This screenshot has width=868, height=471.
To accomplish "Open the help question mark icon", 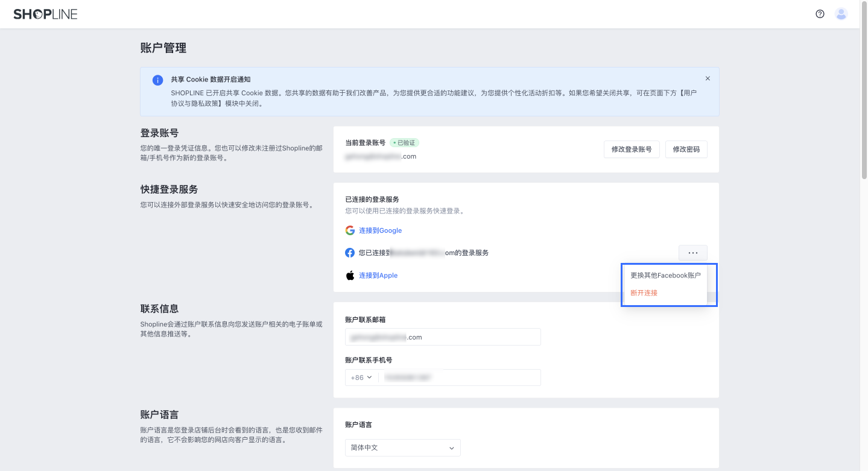I will 819,13.
